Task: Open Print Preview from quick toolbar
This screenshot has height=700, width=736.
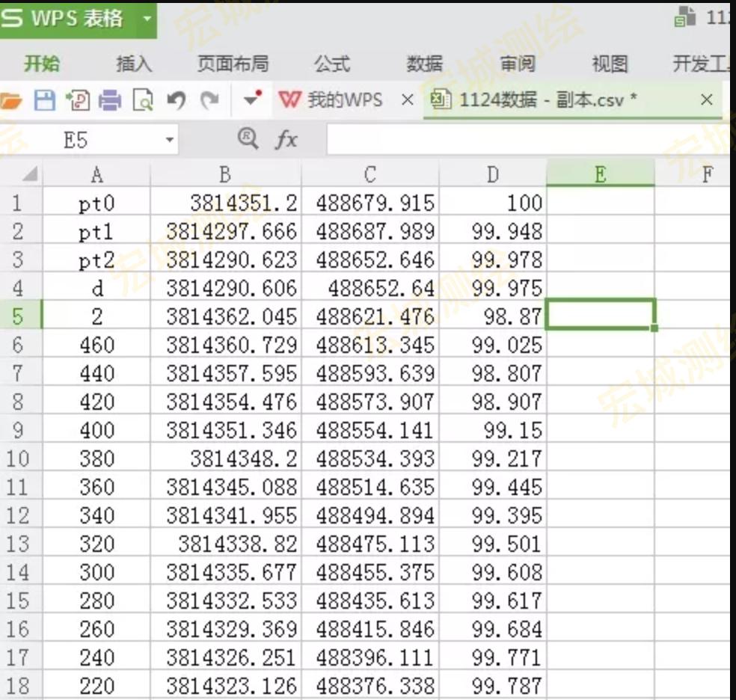Action: click(143, 100)
